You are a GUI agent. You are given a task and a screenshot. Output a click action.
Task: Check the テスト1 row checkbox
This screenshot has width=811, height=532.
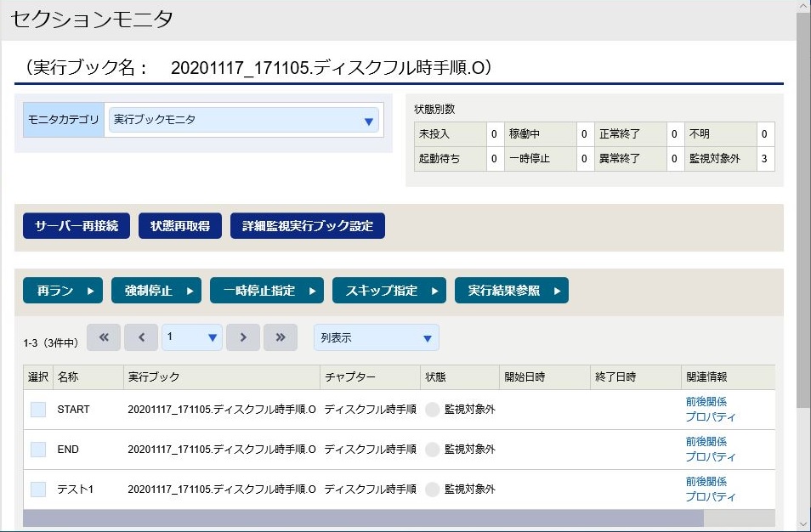click(38, 490)
